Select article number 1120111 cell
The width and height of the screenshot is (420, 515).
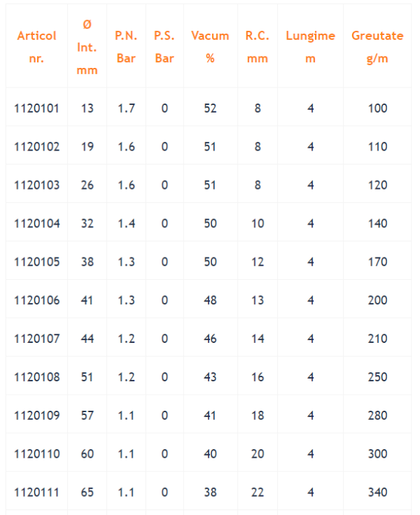(36, 493)
